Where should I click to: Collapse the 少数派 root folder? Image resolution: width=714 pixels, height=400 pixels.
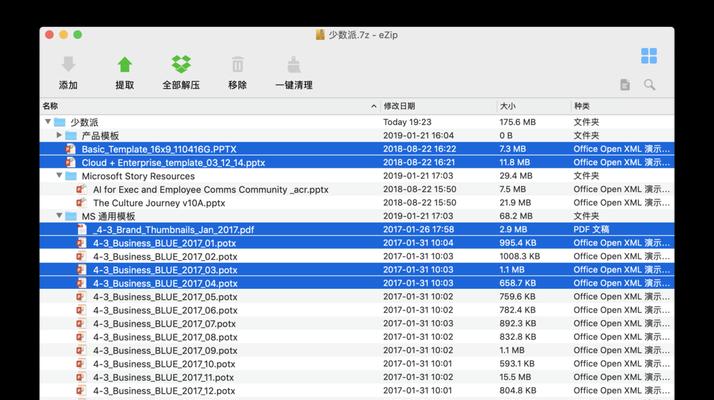[48, 122]
